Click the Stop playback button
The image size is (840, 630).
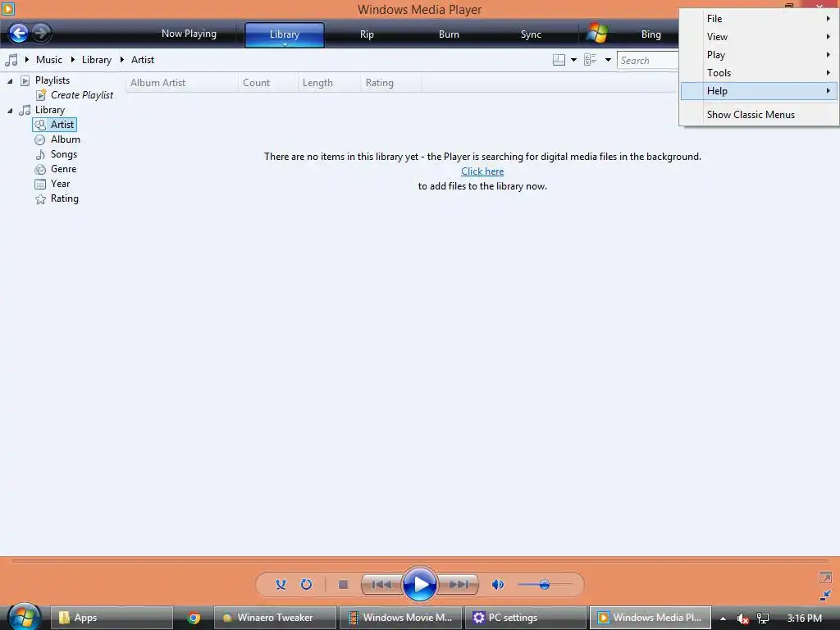[344, 584]
